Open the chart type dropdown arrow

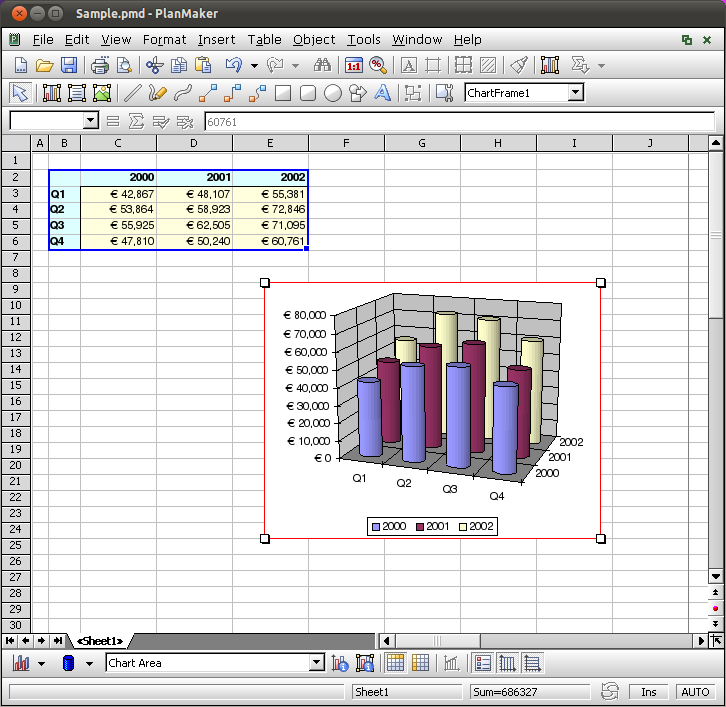[x=41, y=663]
